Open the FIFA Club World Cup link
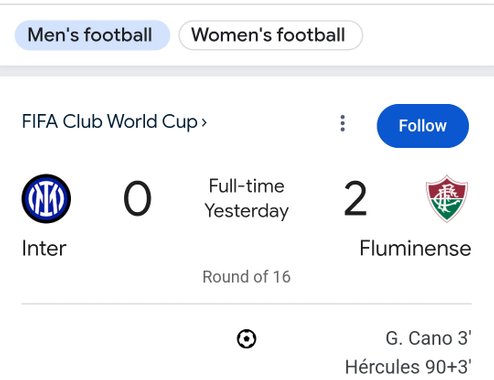 [110, 122]
